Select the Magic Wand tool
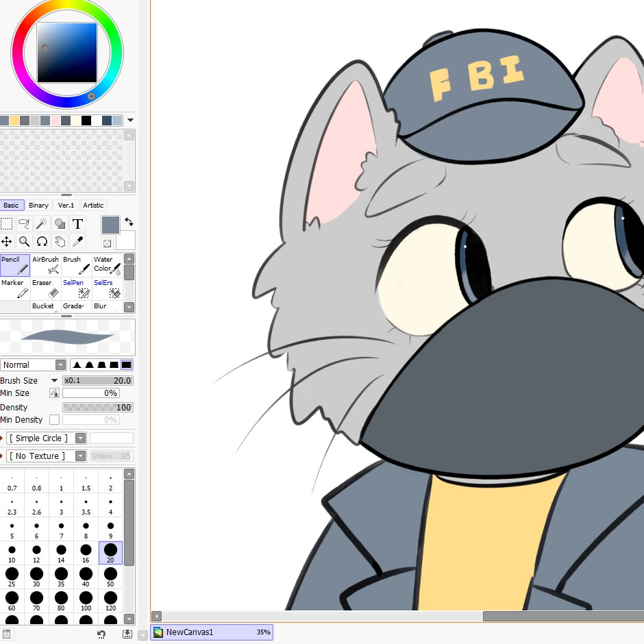The image size is (644, 644). (42, 224)
